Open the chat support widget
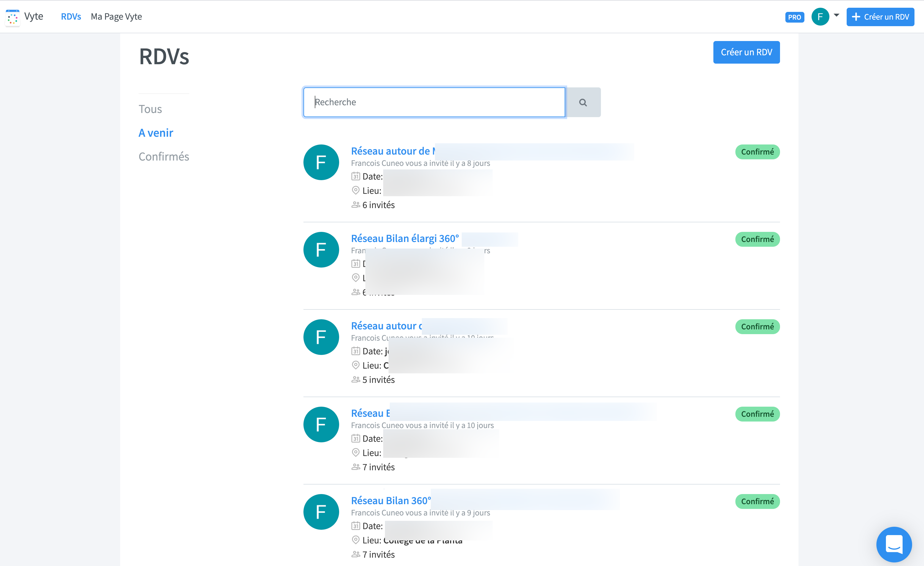The width and height of the screenshot is (924, 566). (x=894, y=544)
